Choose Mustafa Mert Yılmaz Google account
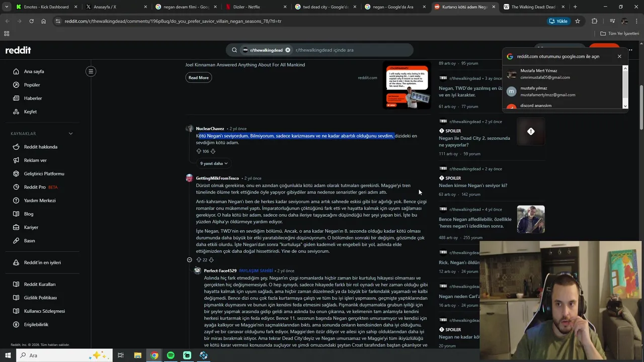Viewport: 644px width, 362px height. [x=563, y=74]
